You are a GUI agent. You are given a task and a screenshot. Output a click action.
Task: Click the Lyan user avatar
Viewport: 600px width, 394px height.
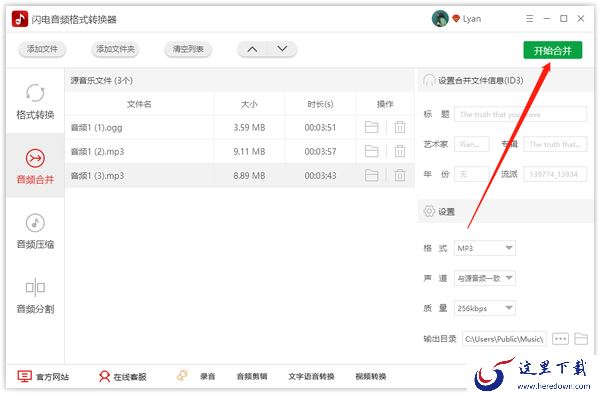point(440,18)
